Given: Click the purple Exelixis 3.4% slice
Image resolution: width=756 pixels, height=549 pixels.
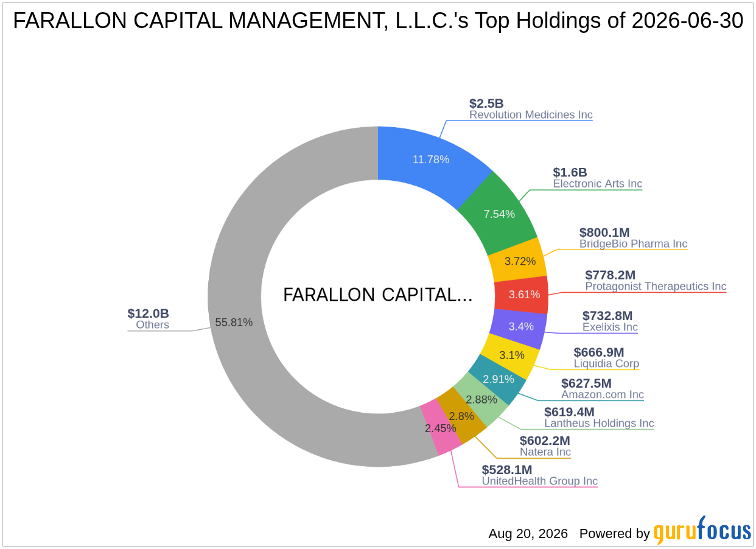Looking at the screenshot, I should coord(521,327).
